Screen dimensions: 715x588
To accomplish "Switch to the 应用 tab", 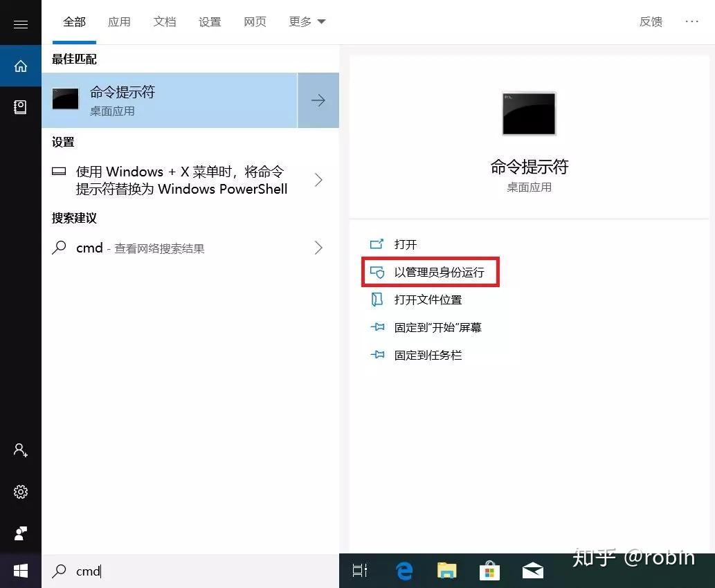I will [119, 21].
